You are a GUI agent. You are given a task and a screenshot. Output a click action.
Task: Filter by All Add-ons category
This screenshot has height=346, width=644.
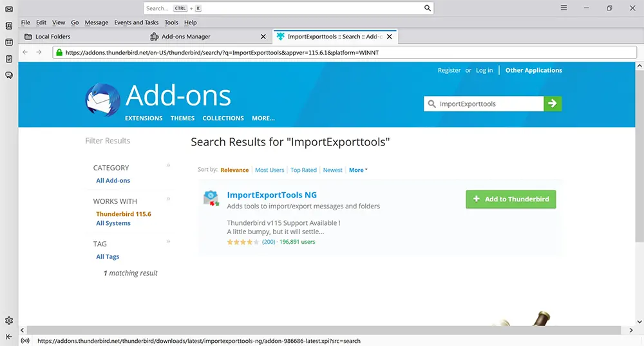coord(113,180)
